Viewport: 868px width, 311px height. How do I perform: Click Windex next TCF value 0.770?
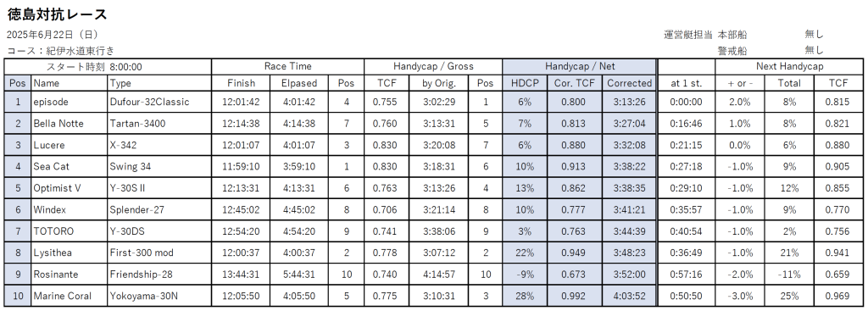tap(838, 209)
